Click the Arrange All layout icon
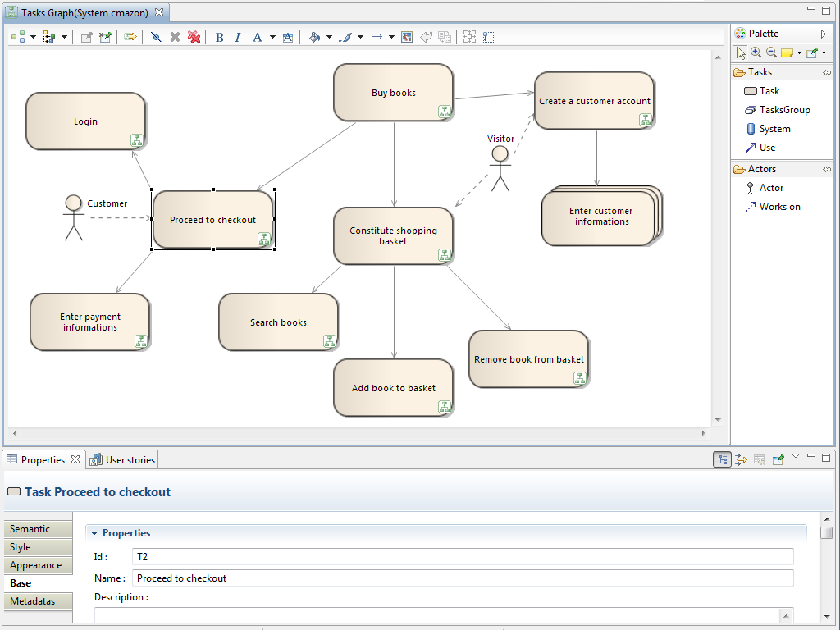 [x=18, y=37]
